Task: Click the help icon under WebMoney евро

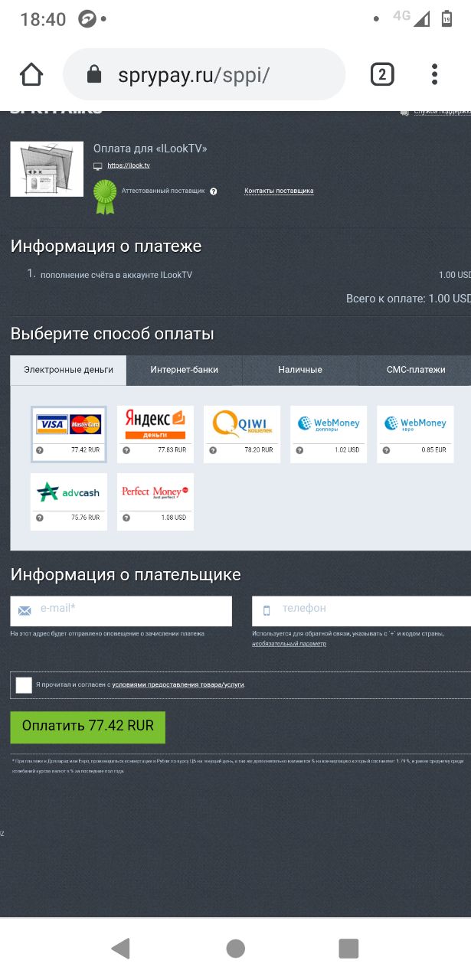Action: (x=386, y=450)
